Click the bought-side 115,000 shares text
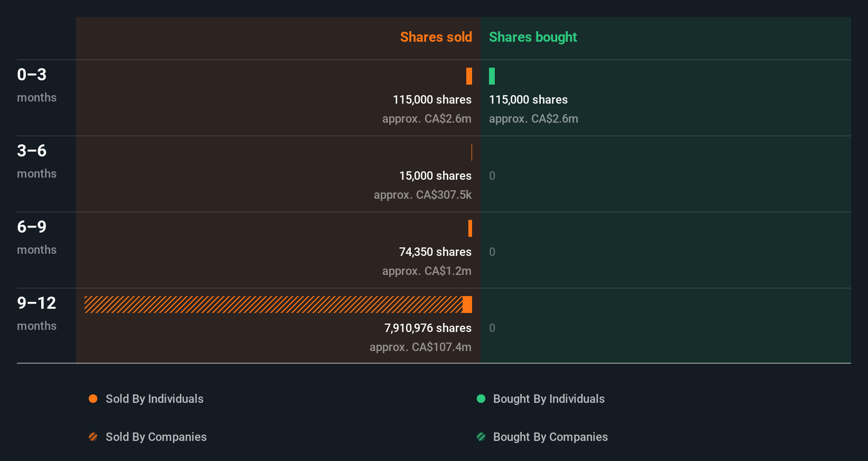The height and width of the screenshot is (461, 868). (x=528, y=99)
